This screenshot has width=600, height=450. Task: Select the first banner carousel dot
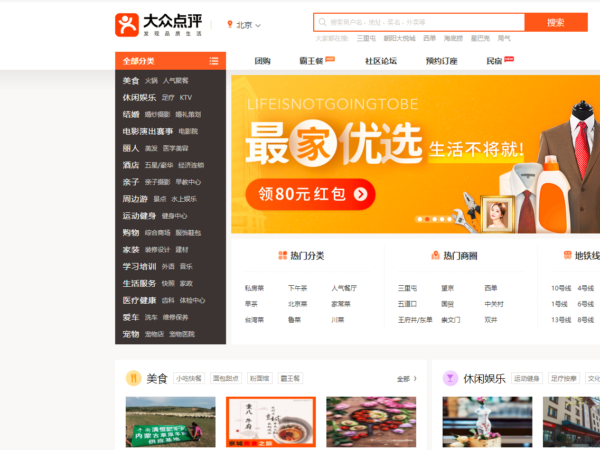coord(420,219)
